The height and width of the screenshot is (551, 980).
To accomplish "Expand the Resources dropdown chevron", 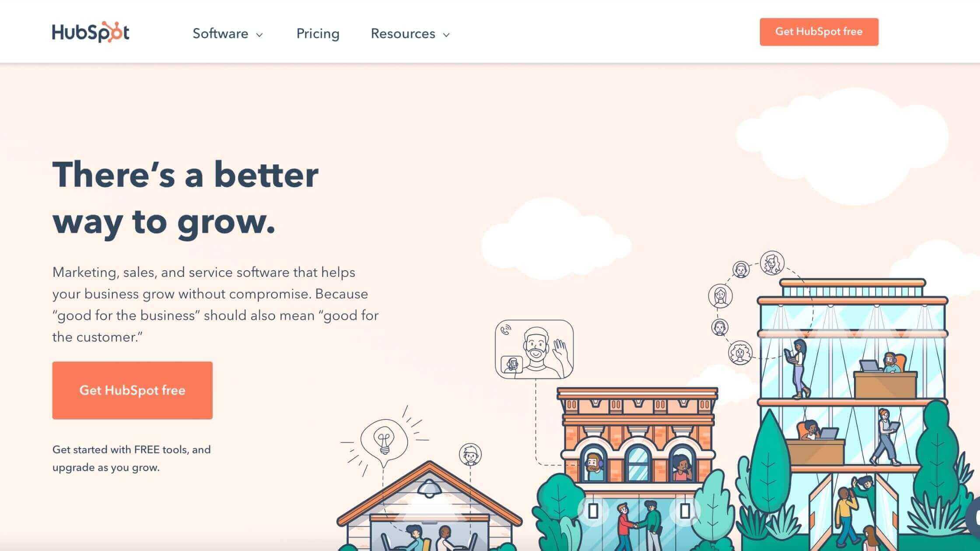I will coord(446,35).
